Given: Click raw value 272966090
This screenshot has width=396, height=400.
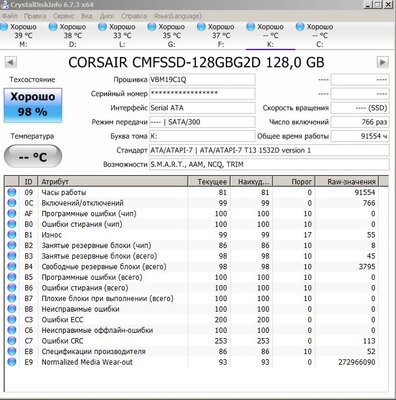Looking at the screenshot, I should (357, 362).
